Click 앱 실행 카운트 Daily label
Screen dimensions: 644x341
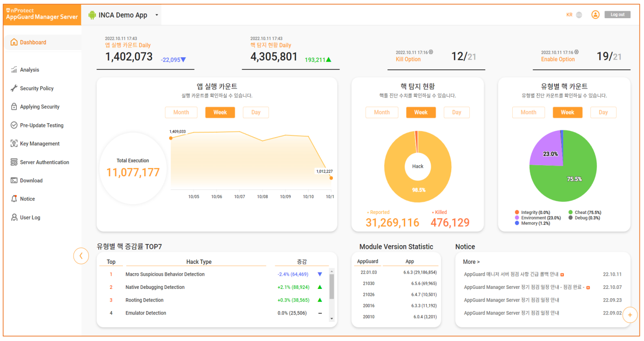[x=128, y=45]
